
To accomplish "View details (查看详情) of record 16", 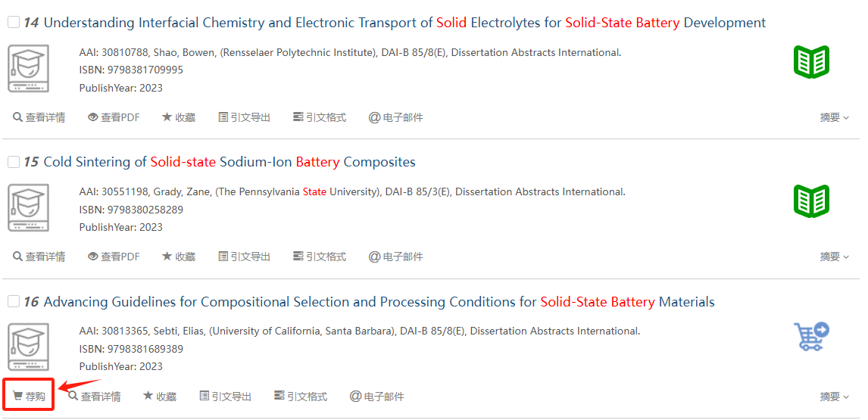I will [x=94, y=397].
